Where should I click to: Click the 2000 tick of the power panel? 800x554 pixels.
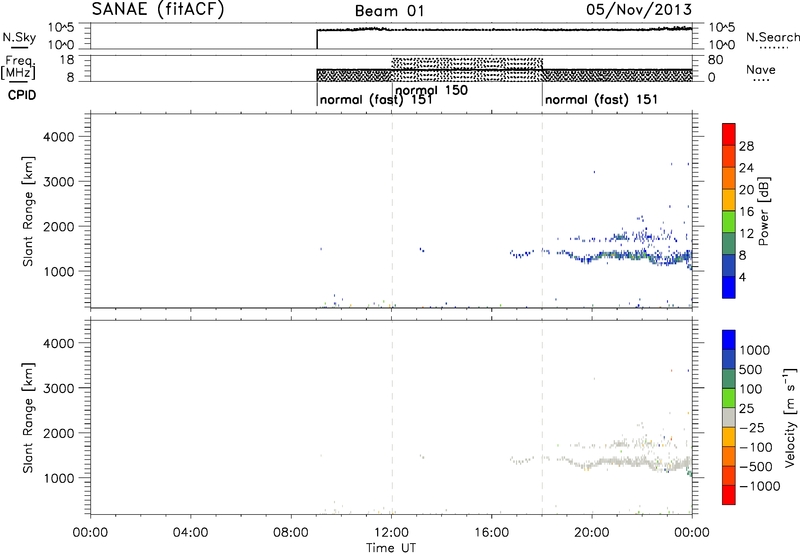59,226
